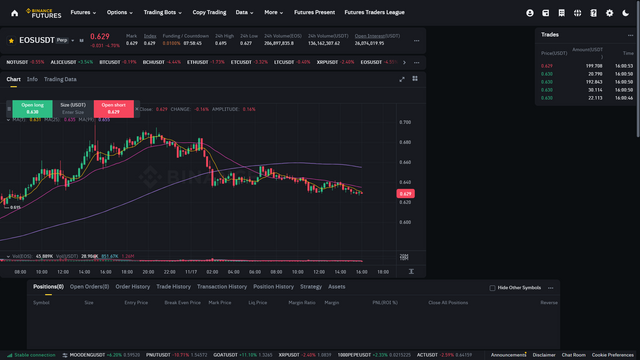Collapse the Vol indicator legend chevron

(x=8, y=256)
